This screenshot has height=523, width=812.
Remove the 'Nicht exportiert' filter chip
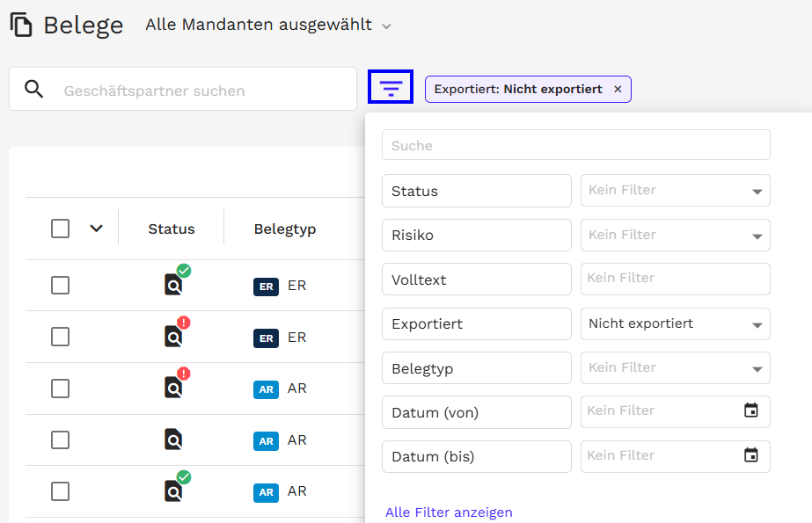618,90
